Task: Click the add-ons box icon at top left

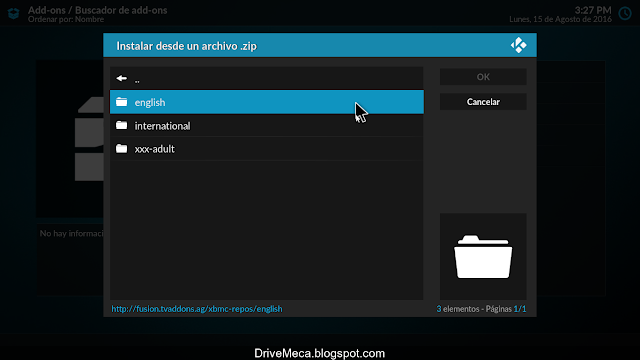Action: coord(13,13)
